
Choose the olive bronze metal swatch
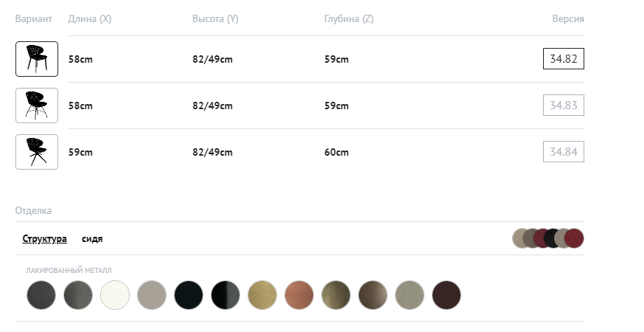(336, 295)
